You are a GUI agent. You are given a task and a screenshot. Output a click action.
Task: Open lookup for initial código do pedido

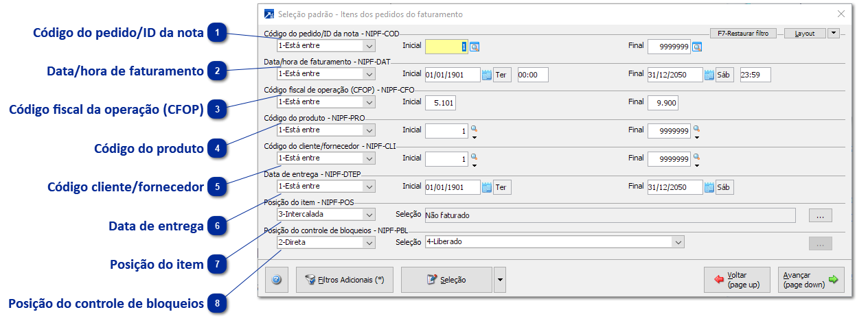[x=475, y=47]
